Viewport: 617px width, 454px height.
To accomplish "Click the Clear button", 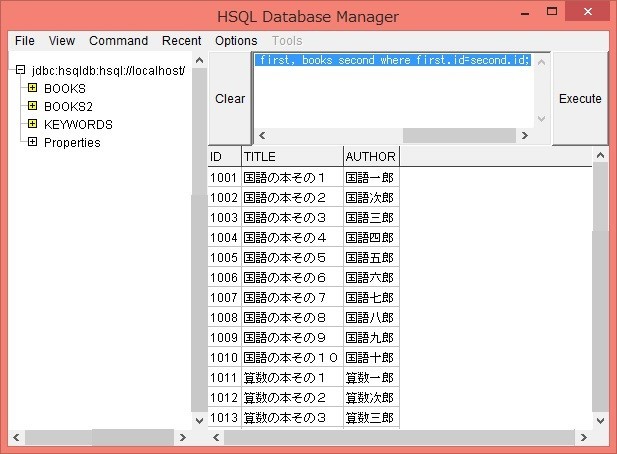I will 230,98.
